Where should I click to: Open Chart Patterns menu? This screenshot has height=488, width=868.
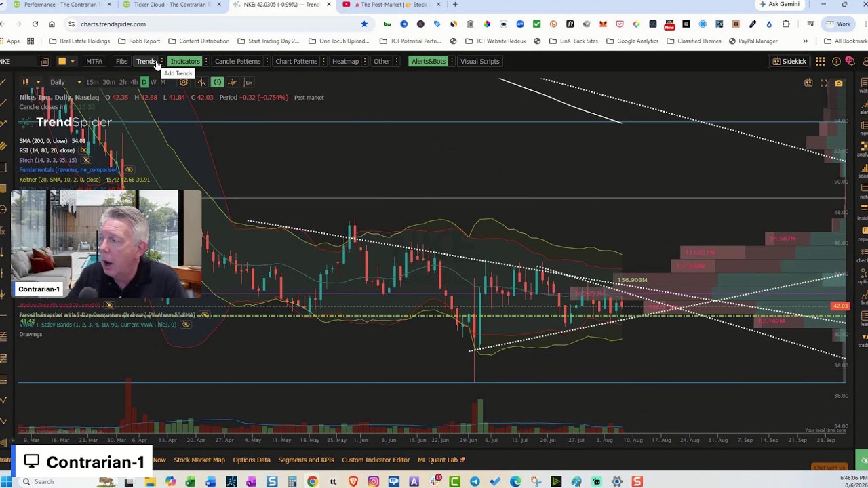coord(296,61)
